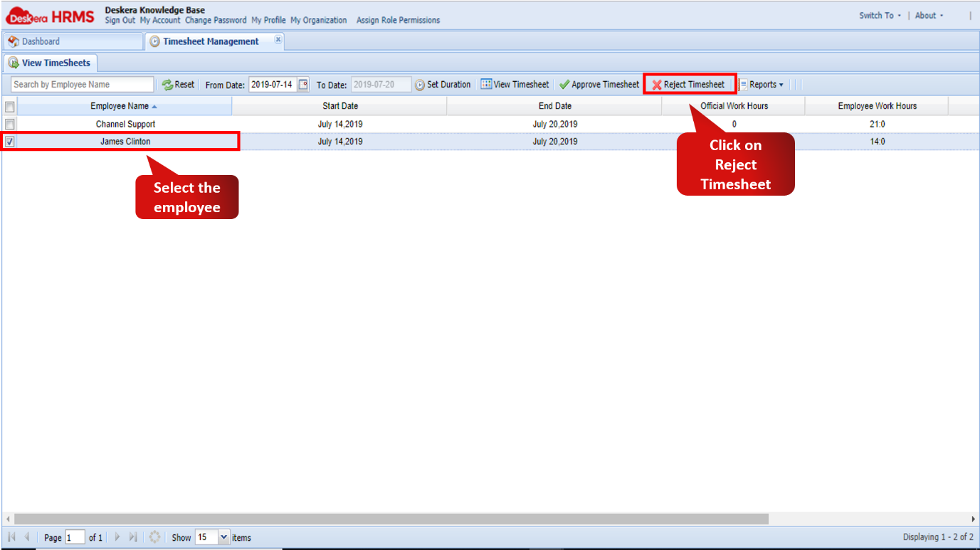Click the Set Duration clock icon
Screen dimensions: 980x550
421,84
